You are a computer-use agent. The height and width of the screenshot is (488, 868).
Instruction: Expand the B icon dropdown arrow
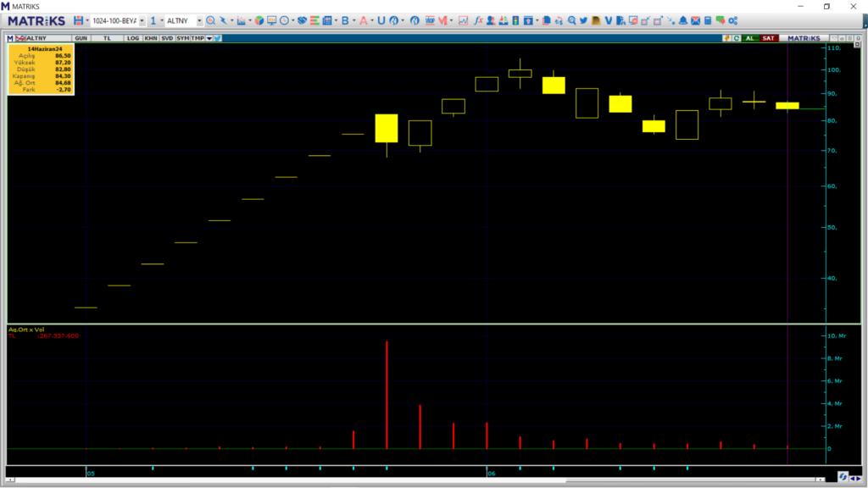pos(353,21)
